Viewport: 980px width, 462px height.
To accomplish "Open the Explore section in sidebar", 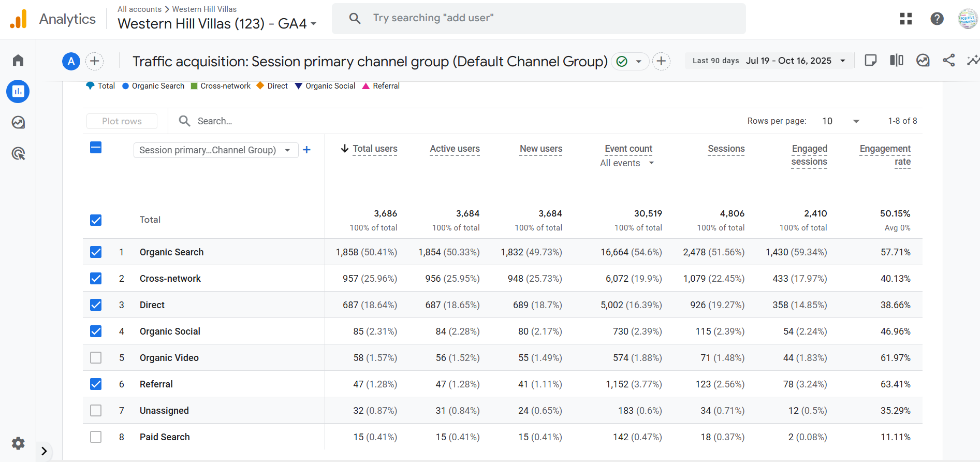I will coord(18,123).
